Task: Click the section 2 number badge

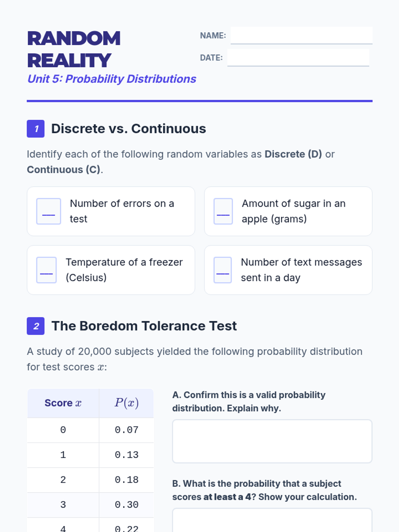Action: coord(36,326)
